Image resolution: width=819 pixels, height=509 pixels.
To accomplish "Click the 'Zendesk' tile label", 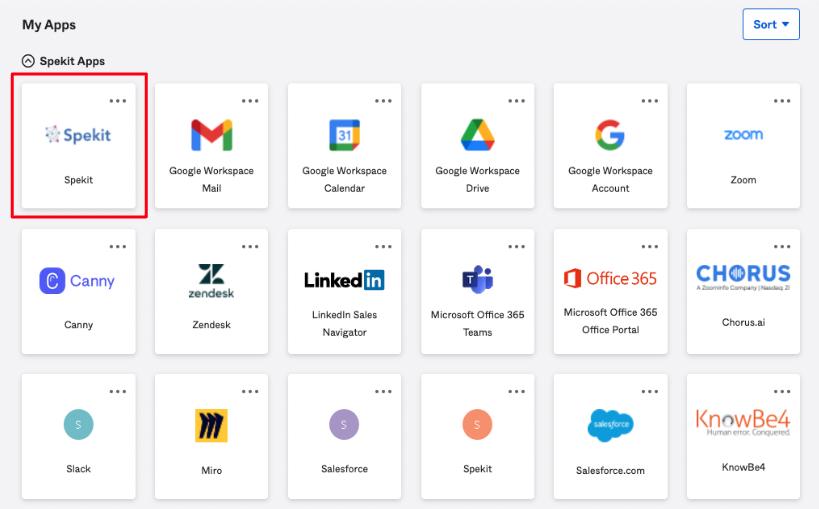I will [212, 325].
